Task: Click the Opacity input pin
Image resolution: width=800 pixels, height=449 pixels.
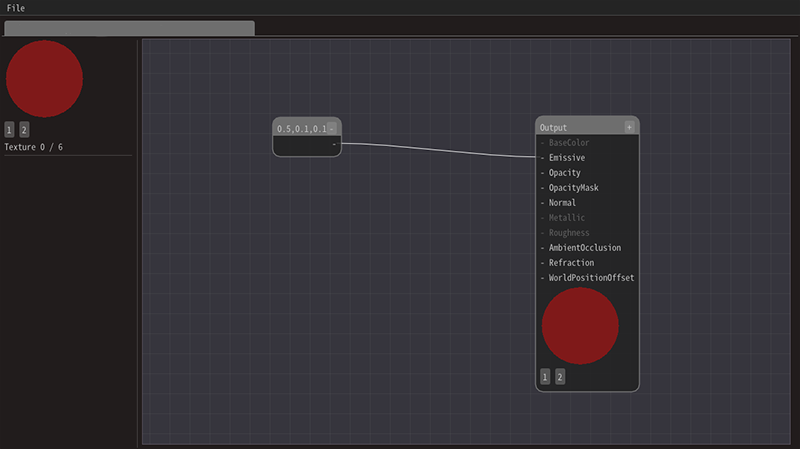Action: (543, 173)
